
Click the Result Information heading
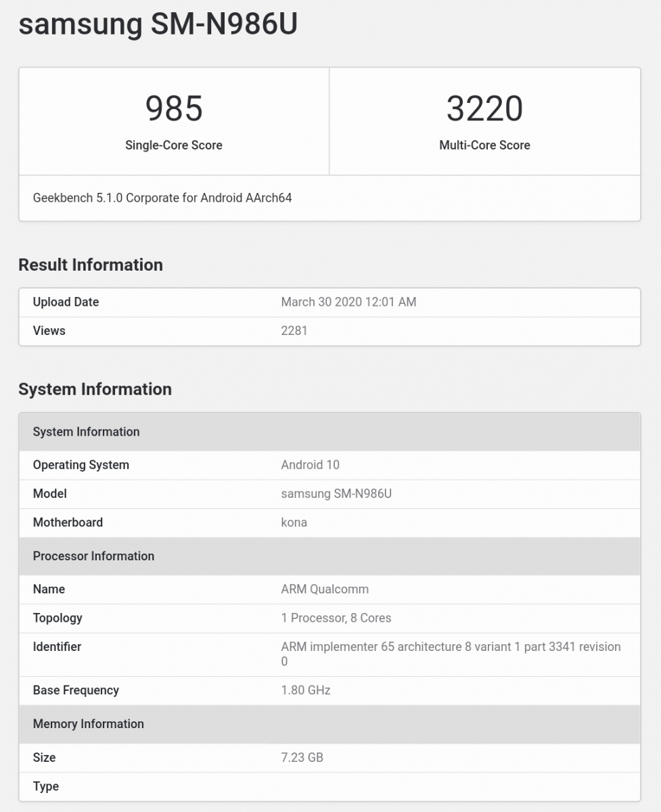91,265
